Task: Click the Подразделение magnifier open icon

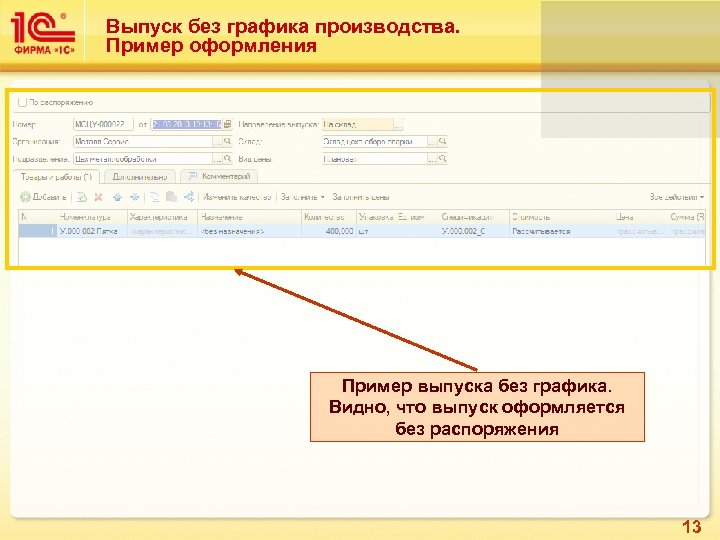Action: click(x=228, y=159)
